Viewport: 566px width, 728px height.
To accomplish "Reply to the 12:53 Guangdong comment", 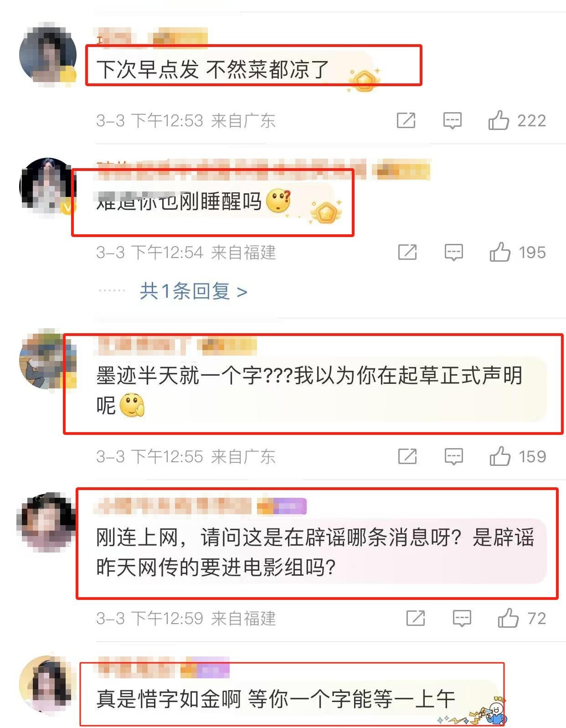I will (x=453, y=121).
